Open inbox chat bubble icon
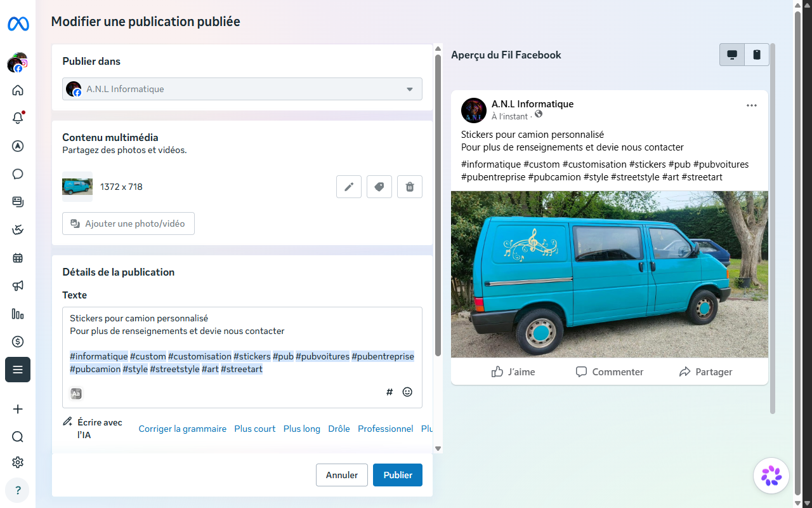812x508 pixels. pos(18,173)
